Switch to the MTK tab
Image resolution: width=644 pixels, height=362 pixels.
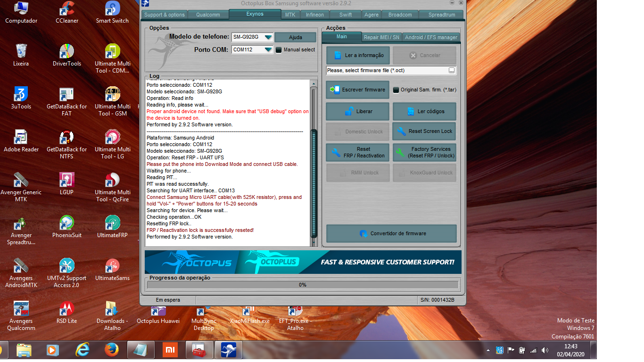[x=290, y=15]
